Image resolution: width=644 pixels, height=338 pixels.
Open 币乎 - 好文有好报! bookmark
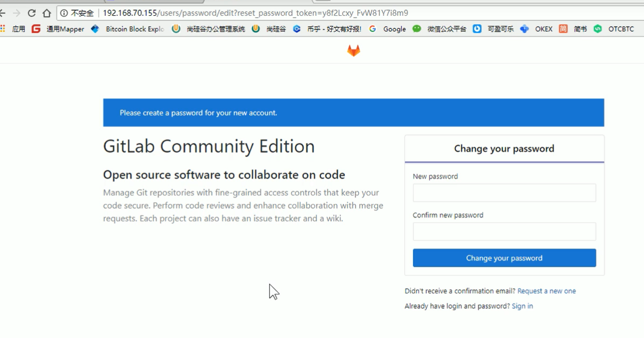(x=327, y=29)
